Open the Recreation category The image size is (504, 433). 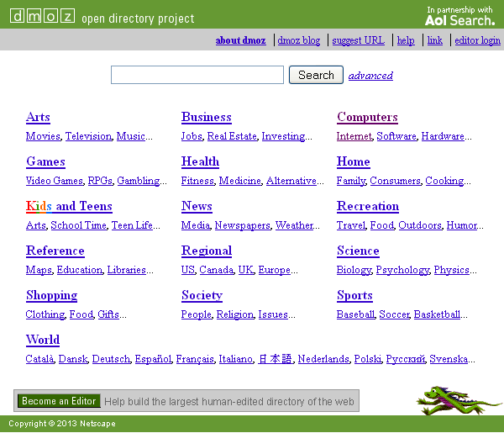[x=368, y=206]
